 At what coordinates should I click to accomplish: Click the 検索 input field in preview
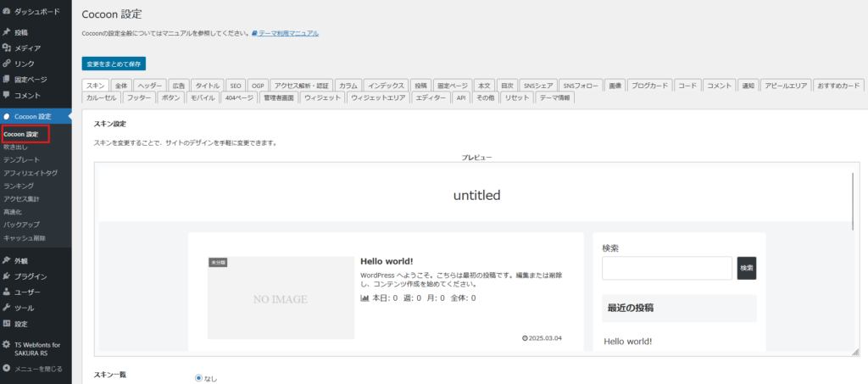(666, 268)
